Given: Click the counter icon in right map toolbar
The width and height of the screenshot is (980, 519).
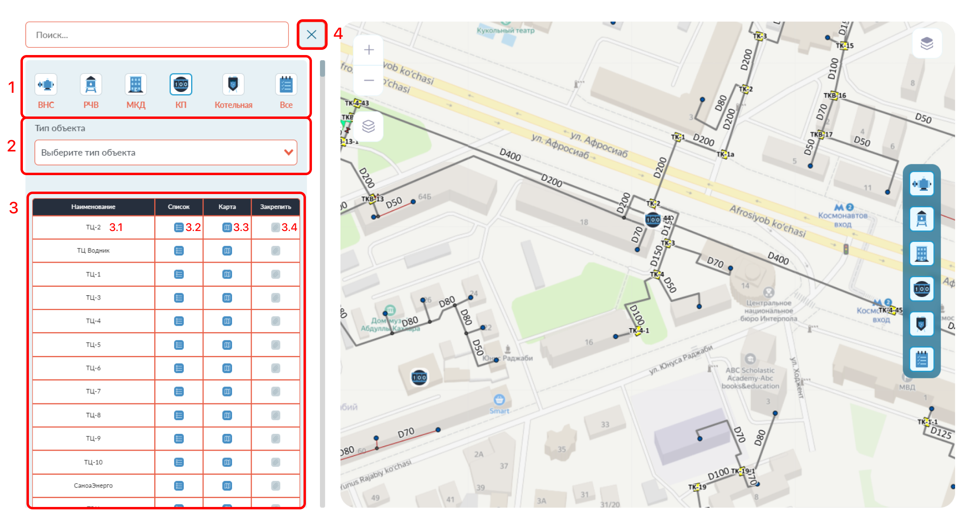Looking at the screenshot, I should point(921,288).
